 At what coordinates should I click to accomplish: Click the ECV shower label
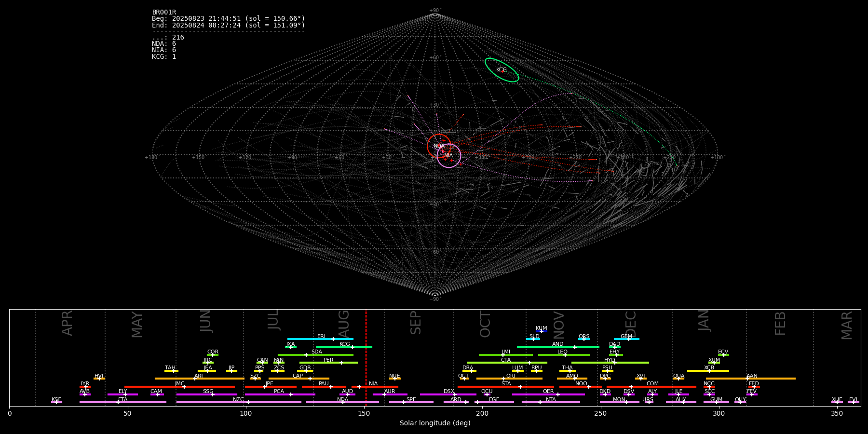pyautogui.click(x=723, y=352)
